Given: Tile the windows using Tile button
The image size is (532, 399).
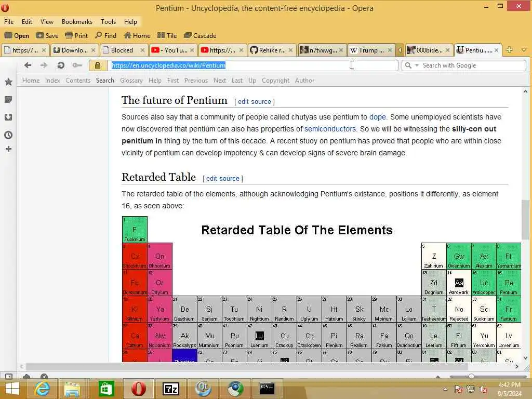Looking at the screenshot, I should [x=167, y=36].
